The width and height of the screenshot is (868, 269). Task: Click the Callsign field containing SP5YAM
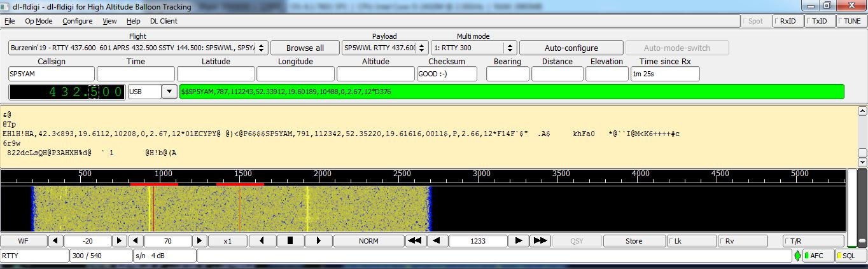52,74
